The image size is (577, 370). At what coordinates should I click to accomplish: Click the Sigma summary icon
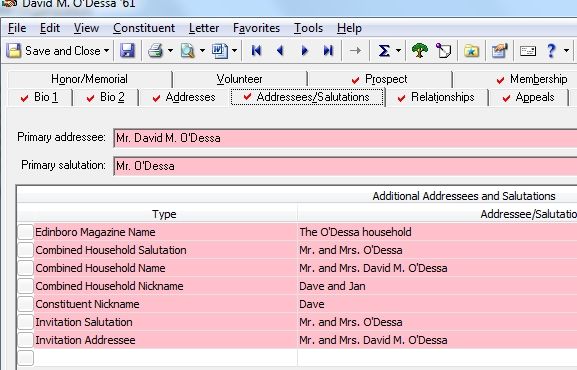click(384, 50)
